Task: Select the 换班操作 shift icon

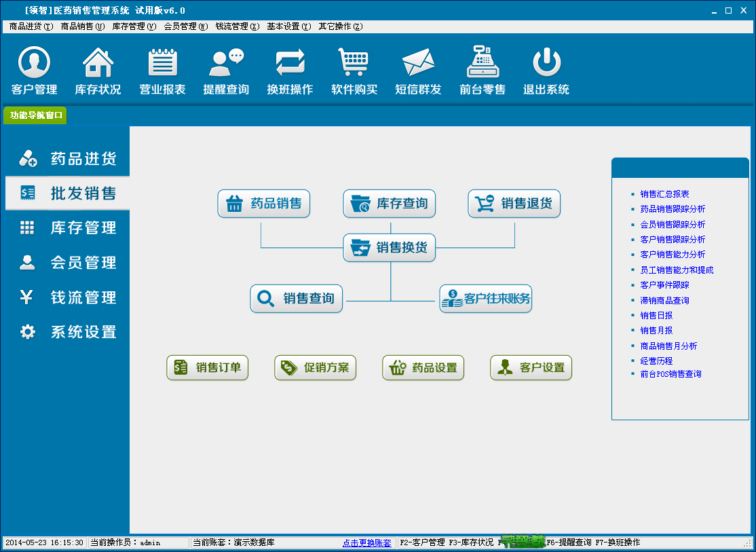Action: (290, 63)
